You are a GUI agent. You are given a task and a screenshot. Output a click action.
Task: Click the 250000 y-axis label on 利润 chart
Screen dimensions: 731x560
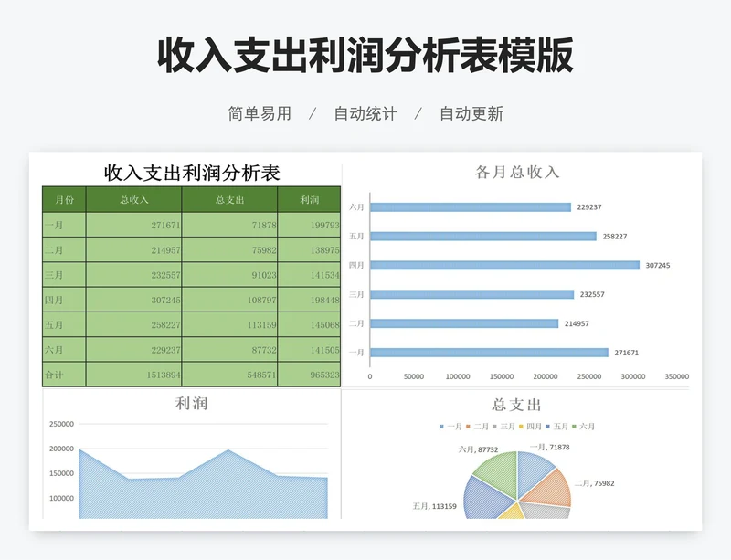coord(61,424)
